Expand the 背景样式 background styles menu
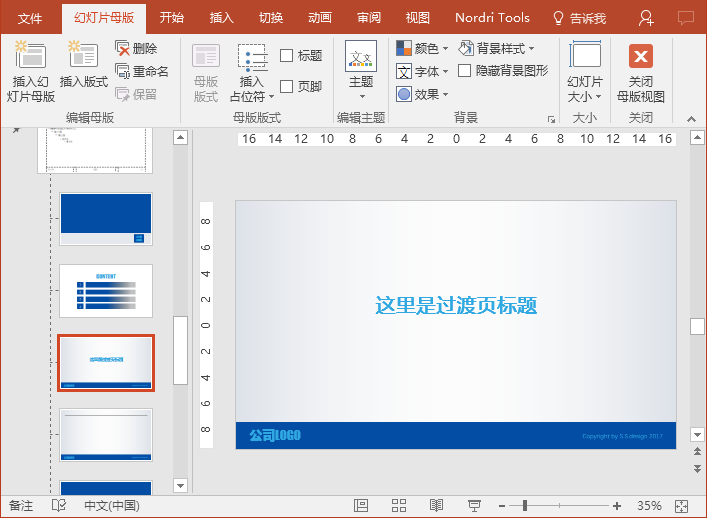The image size is (707, 518). pyautogui.click(x=497, y=48)
